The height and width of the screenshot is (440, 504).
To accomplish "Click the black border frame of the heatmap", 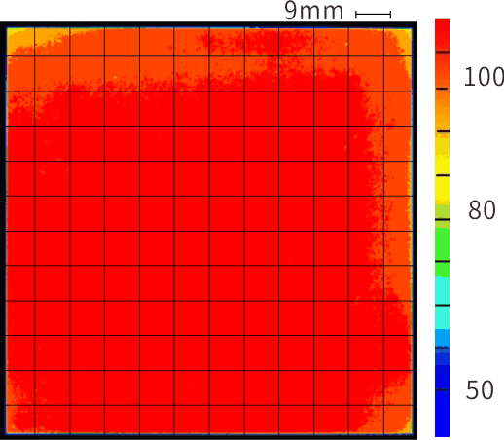I will click(x=208, y=24).
